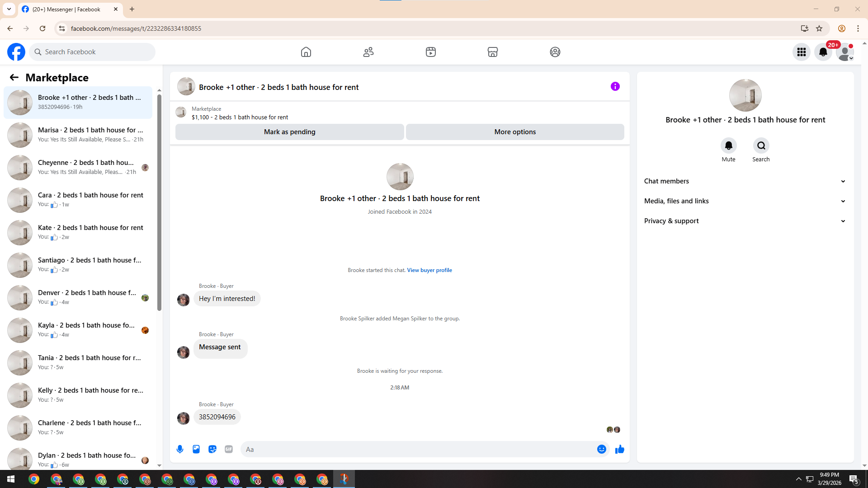Open the Chrome tab search dropdown
Image resolution: width=868 pixels, height=488 pixels.
coord(9,9)
